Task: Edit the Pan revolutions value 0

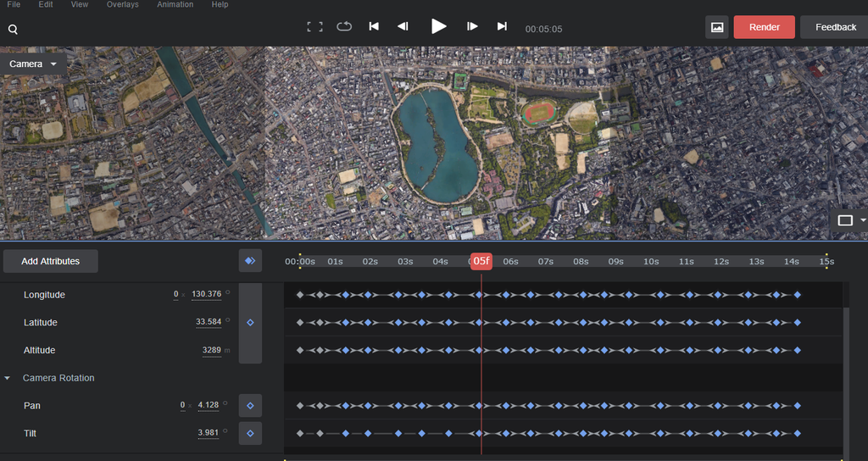Action: [182, 405]
